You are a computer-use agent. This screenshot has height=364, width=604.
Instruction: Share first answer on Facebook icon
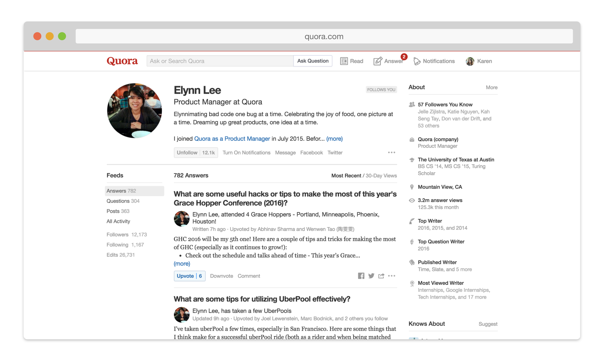click(361, 276)
